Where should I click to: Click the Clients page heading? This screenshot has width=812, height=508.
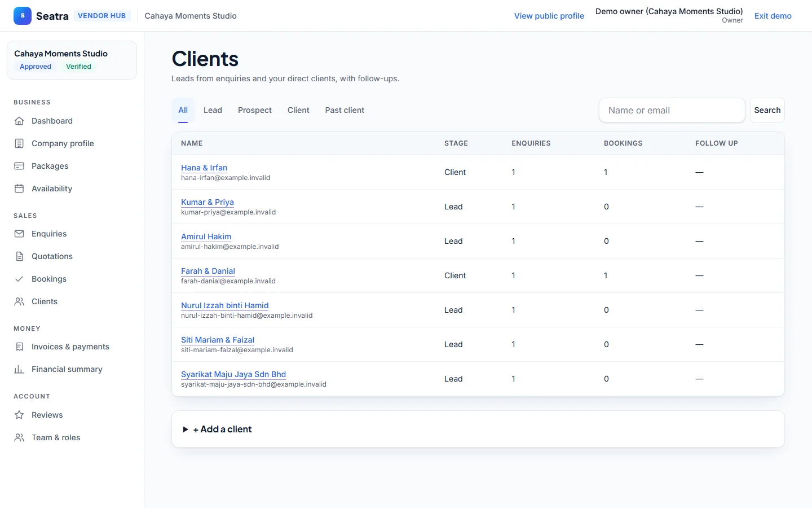click(205, 59)
